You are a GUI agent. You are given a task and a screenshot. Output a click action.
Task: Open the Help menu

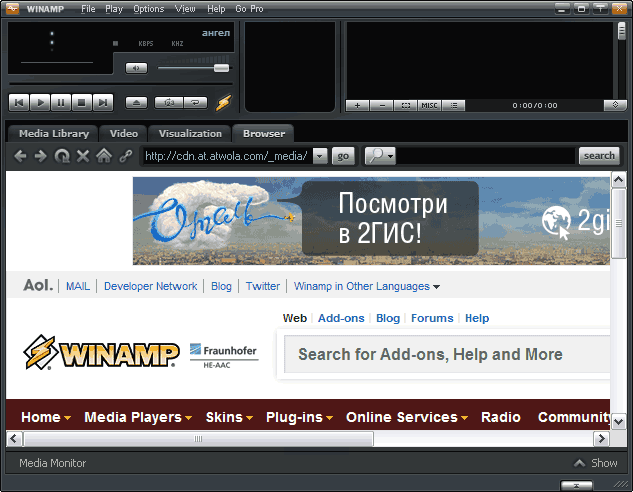coord(216,9)
